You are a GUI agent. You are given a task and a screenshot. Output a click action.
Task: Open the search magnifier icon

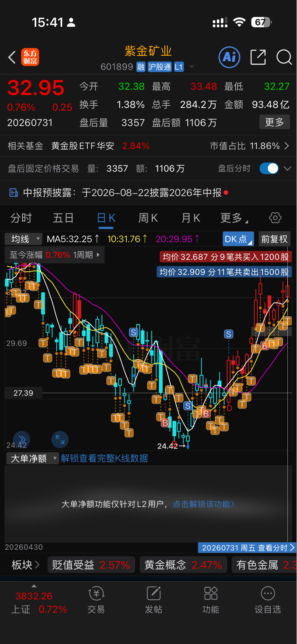pyautogui.click(x=284, y=57)
